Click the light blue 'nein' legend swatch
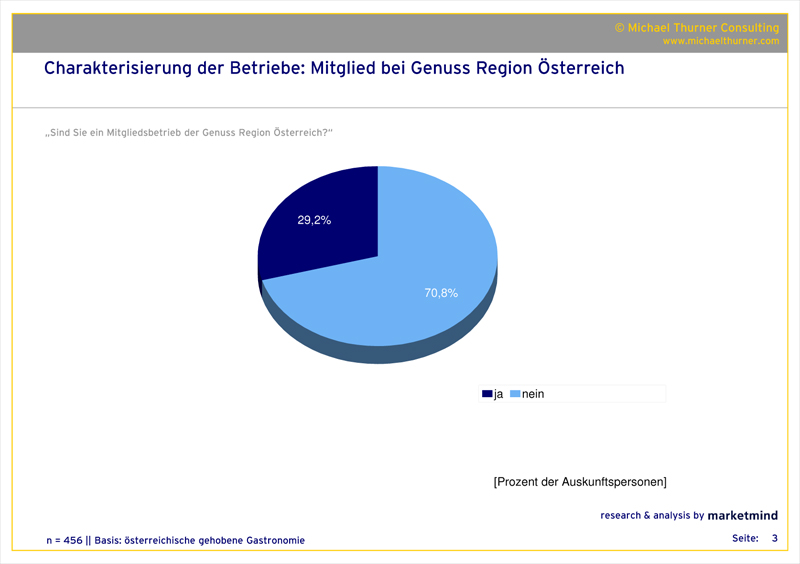The image size is (800, 564). [x=516, y=394]
